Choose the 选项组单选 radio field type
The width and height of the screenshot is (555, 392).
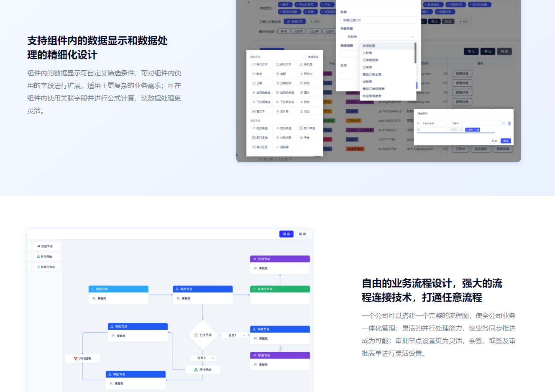click(x=261, y=92)
